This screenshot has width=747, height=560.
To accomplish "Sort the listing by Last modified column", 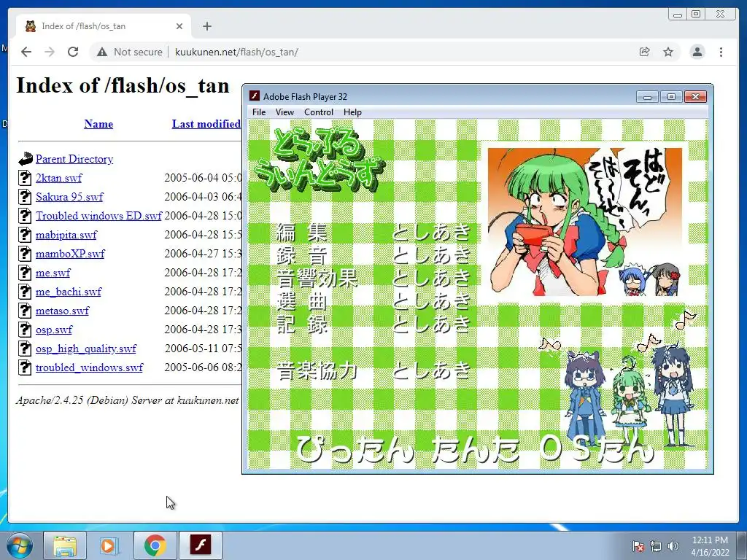I will tap(206, 124).
